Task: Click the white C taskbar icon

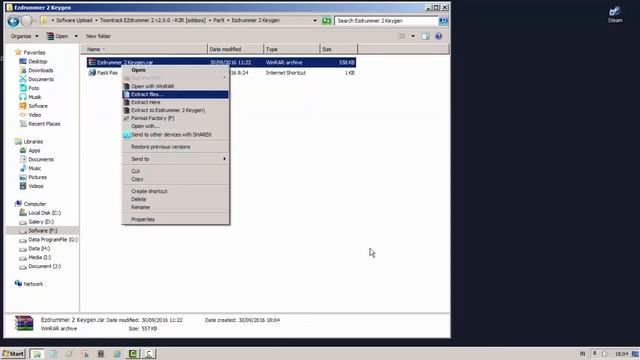Action: pos(149,353)
